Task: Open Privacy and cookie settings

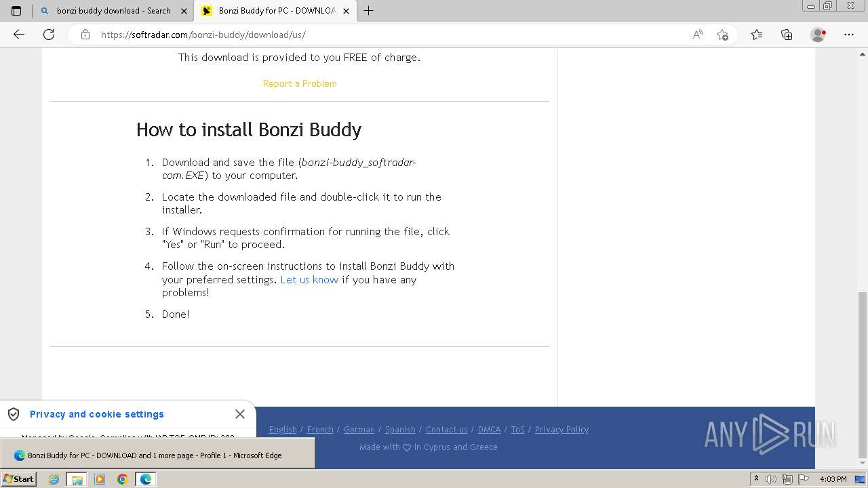Action: (97, 414)
